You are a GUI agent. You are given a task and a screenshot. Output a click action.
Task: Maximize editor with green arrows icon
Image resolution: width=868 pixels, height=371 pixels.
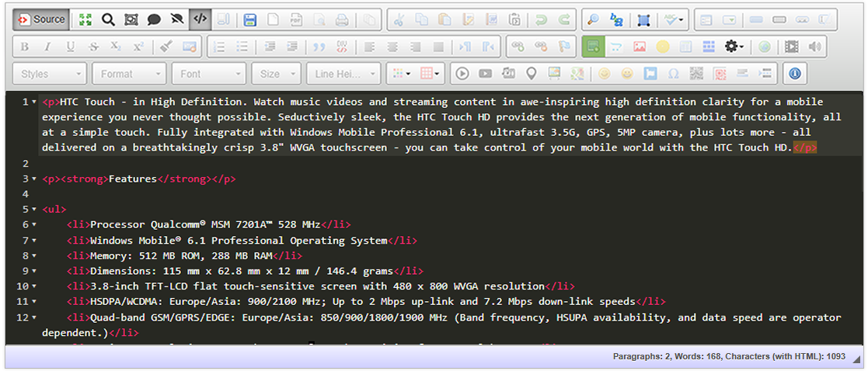tap(85, 19)
